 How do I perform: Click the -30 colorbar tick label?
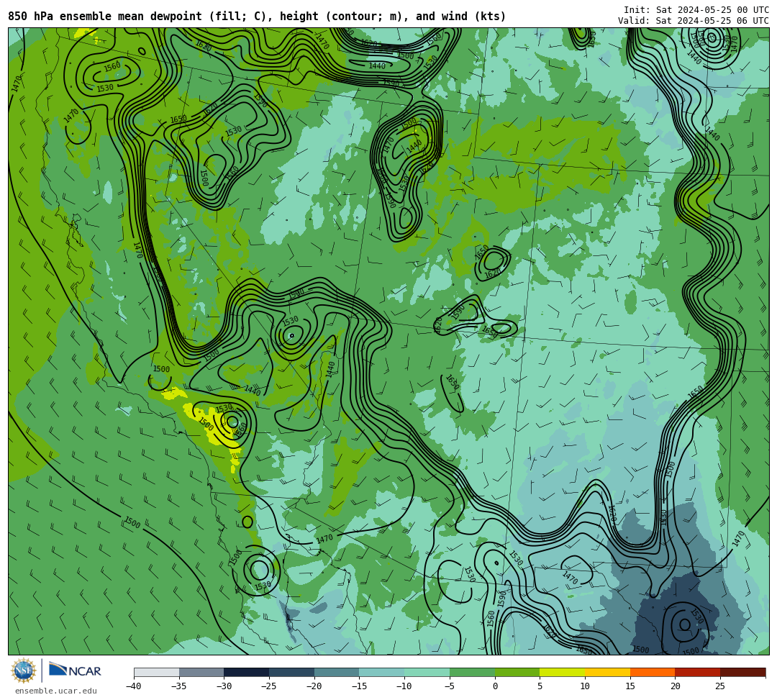[224, 686]
